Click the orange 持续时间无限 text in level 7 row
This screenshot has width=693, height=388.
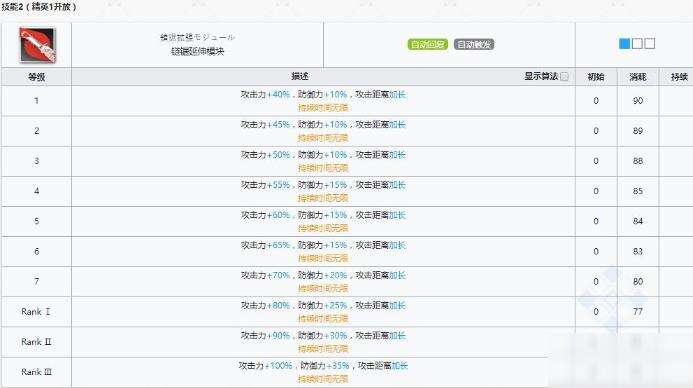[323, 288]
